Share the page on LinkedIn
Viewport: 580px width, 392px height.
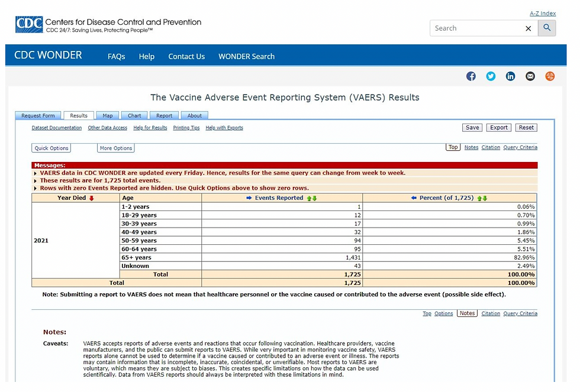pyautogui.click(x=510, y=76)
